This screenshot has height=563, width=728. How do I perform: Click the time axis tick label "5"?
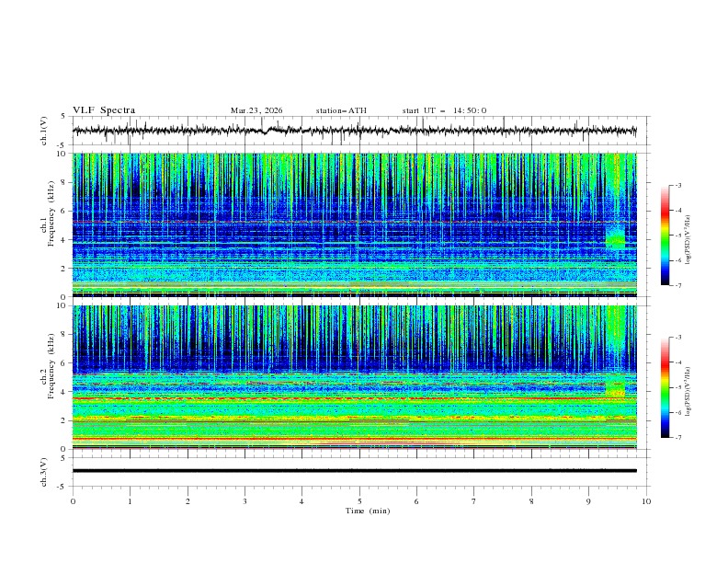[359, 501]
